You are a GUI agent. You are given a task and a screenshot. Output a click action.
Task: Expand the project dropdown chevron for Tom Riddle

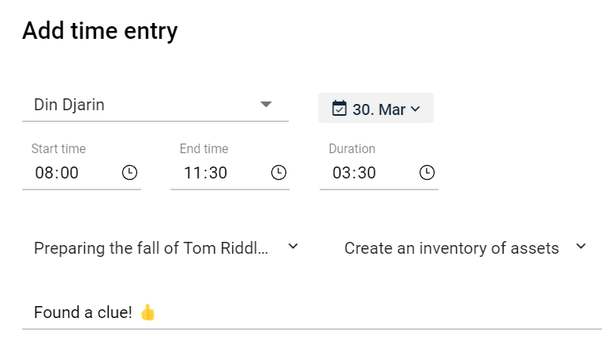point(293,246)
